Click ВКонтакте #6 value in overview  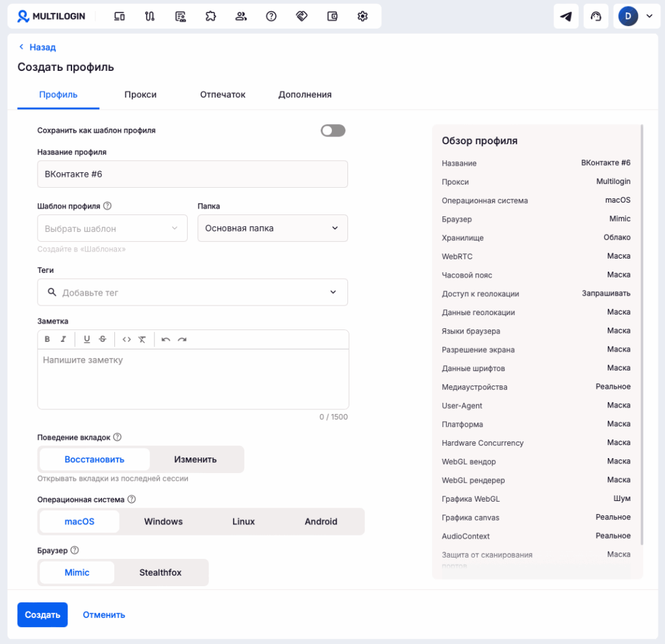pos(606,163)
